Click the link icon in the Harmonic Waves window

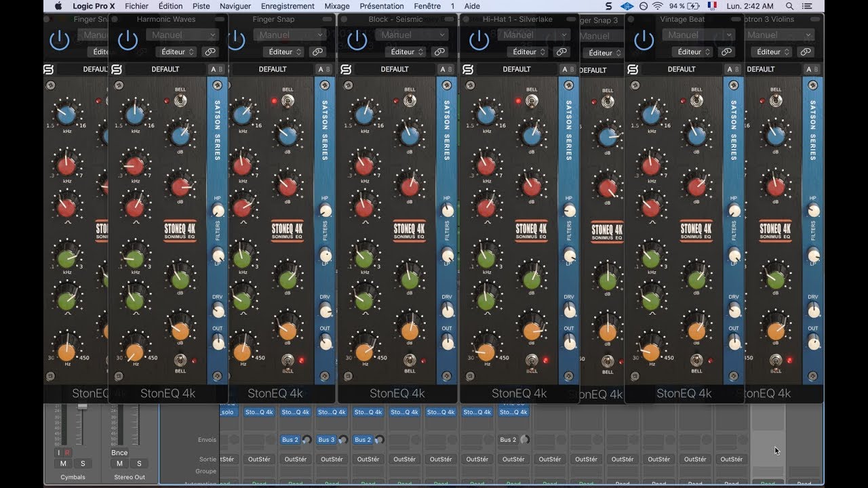click(x=210, y=52)
